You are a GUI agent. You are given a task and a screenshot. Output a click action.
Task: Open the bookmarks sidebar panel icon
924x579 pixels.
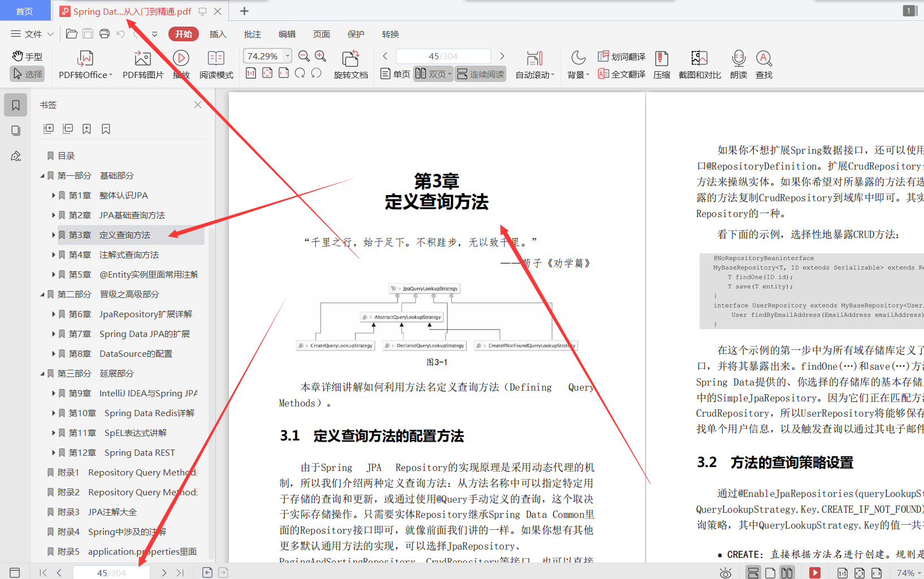[16, 105]
